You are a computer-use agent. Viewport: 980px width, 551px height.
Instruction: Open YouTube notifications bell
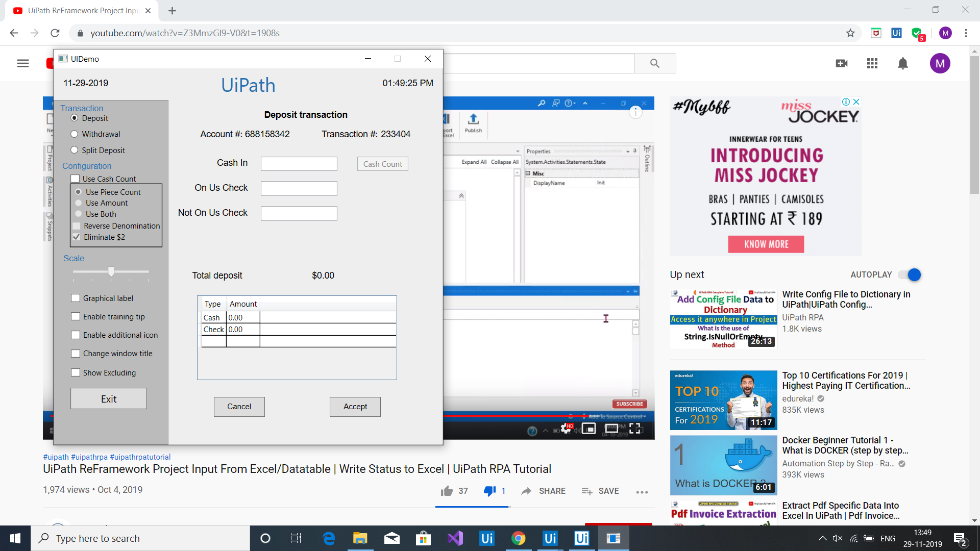pos(903,63)
